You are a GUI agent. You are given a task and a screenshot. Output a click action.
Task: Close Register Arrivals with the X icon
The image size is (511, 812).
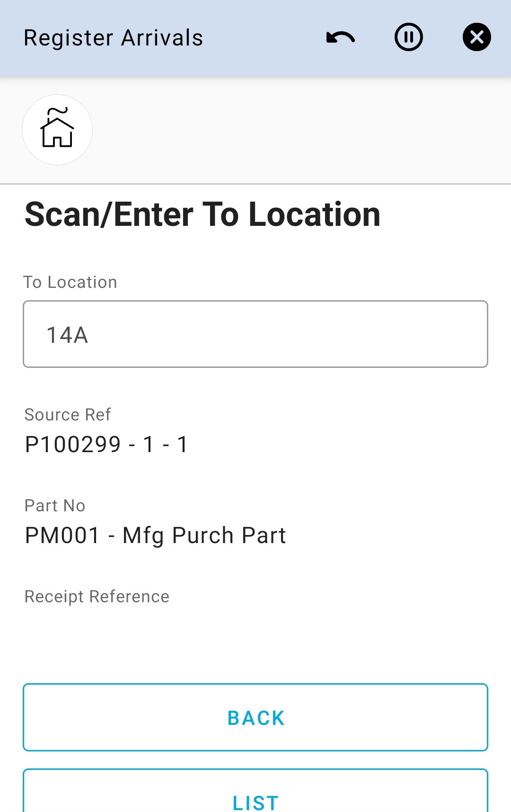pos(476,37)
